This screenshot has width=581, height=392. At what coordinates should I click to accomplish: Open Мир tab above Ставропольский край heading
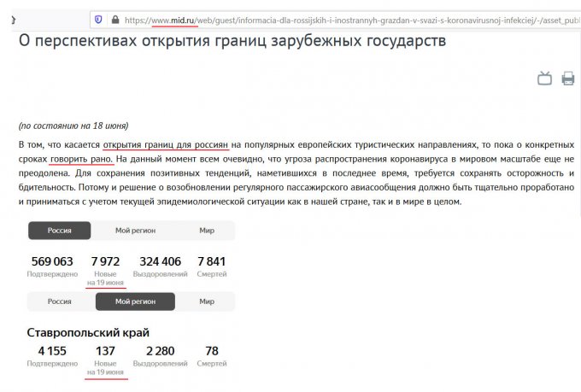pyautogui.click(x=207, y=301)
